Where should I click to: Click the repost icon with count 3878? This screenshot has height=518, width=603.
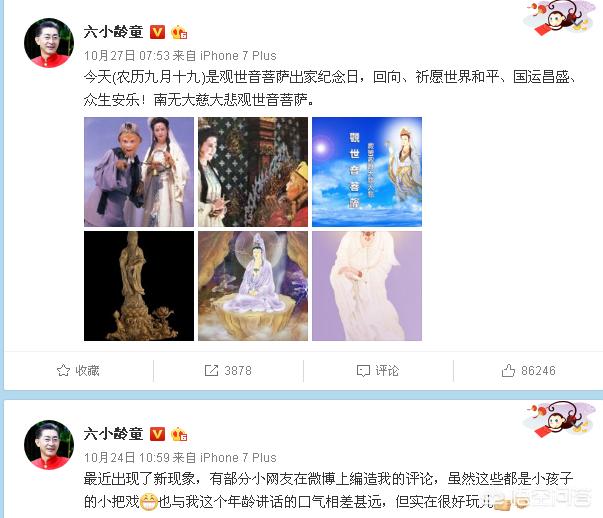pyautogui.click(x=211, y=370)
